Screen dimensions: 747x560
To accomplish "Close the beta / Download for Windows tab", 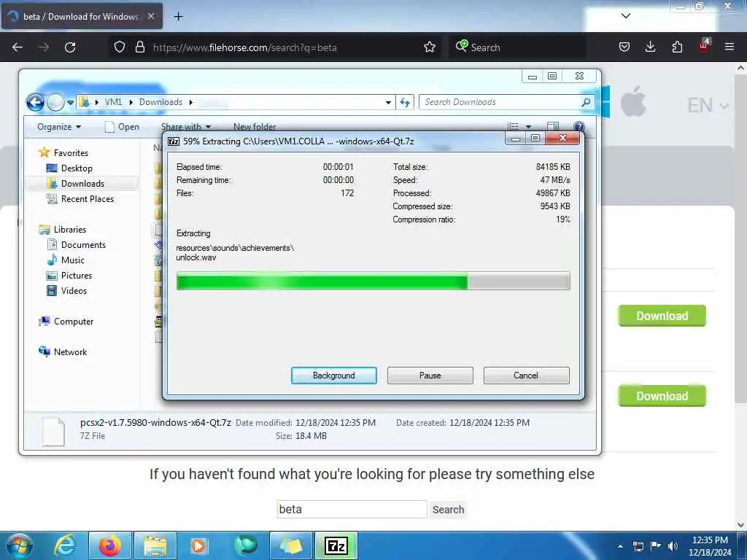I will tap(151, 16).
